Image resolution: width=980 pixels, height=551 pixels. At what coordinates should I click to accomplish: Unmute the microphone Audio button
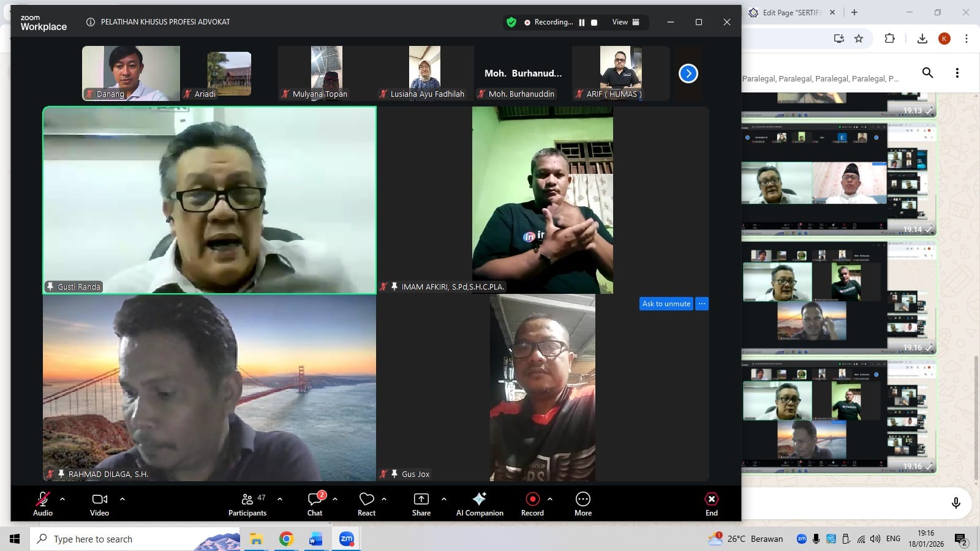43,503
